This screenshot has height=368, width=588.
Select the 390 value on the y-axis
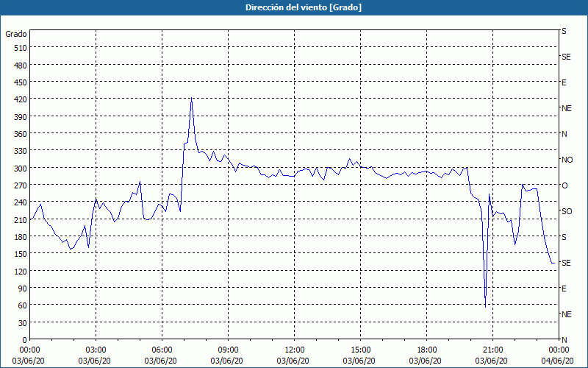(x=21, y=117)
